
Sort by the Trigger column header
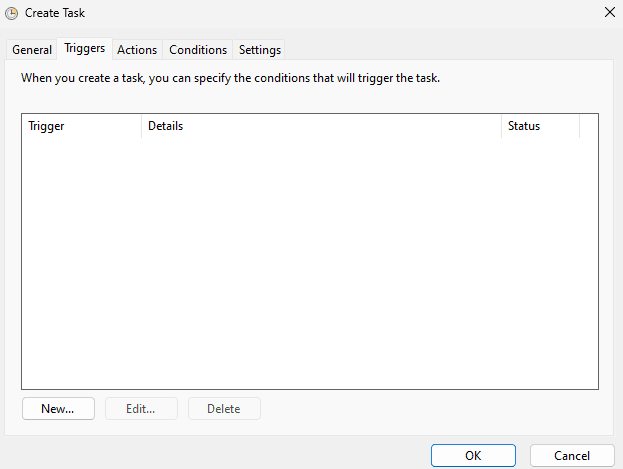pyautogui.click(x=81, y=126)
